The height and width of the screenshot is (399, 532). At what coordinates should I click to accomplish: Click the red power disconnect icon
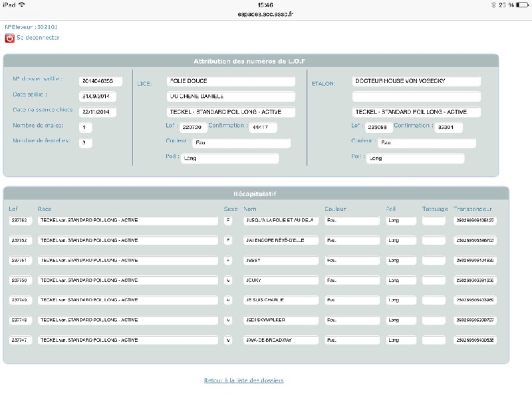coord(9,38)
